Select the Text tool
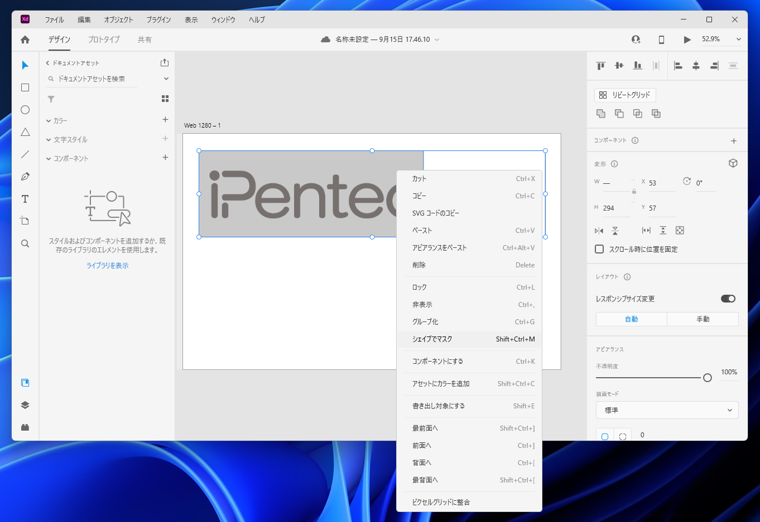Image resolution: width=760 pixels, height=522 pixels. pos(25,199)
